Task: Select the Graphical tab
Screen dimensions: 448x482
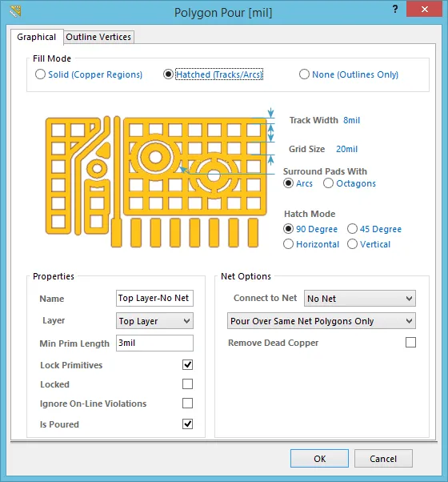Action: pyautogui.click(x=37, y=37)
